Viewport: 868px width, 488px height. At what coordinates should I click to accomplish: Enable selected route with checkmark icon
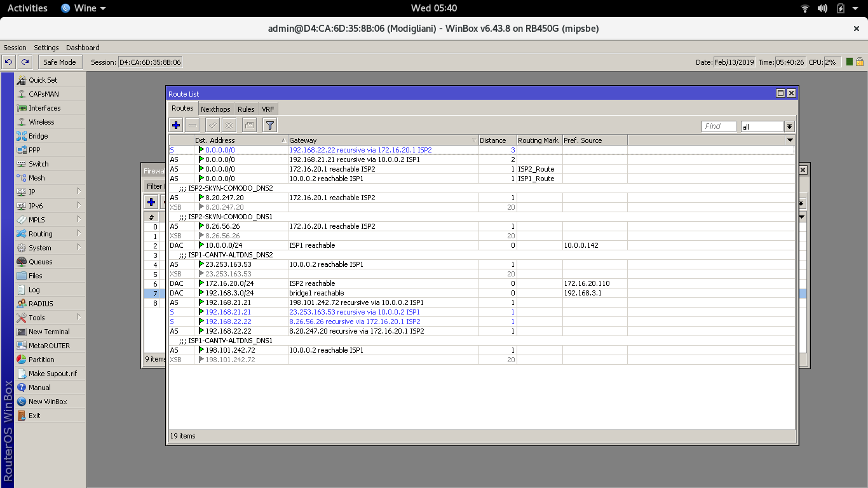212,125
